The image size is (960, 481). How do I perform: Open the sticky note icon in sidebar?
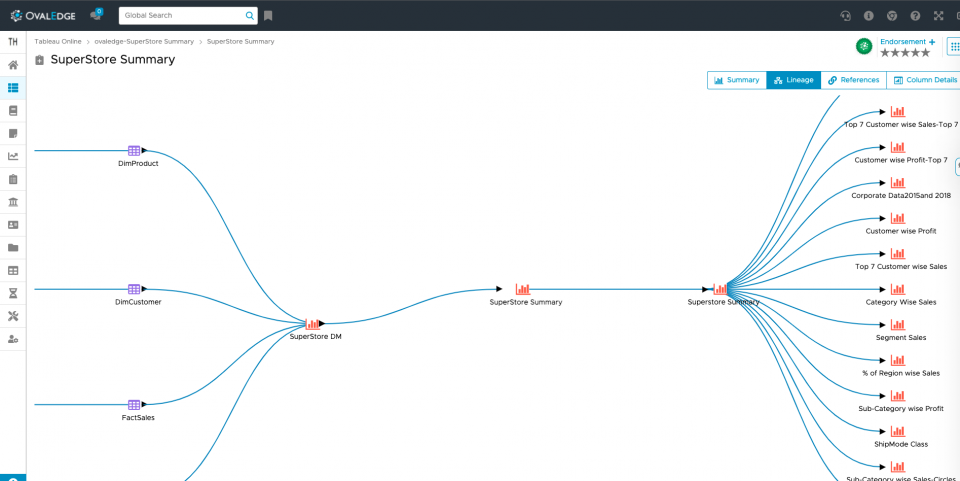13,133
